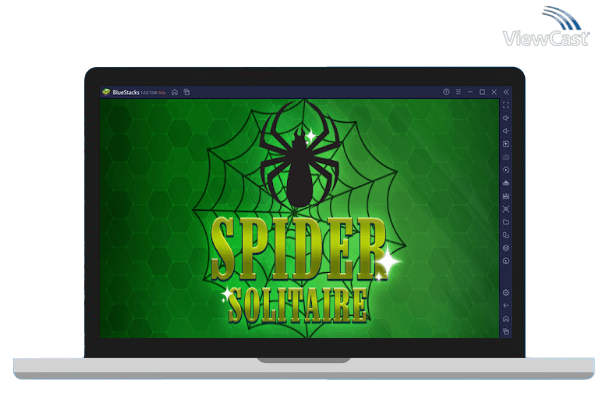Take a screenshot with BlueStacks
Viewport: 602px width, 414px height.
(506, 209)
